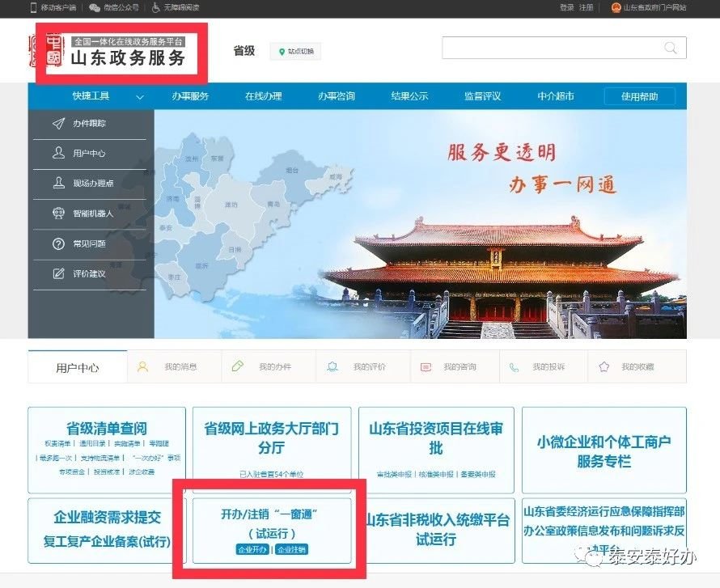
Task: Open 办件跟踪 paper-plane icon in sidebar
Action: pos(58,124)
